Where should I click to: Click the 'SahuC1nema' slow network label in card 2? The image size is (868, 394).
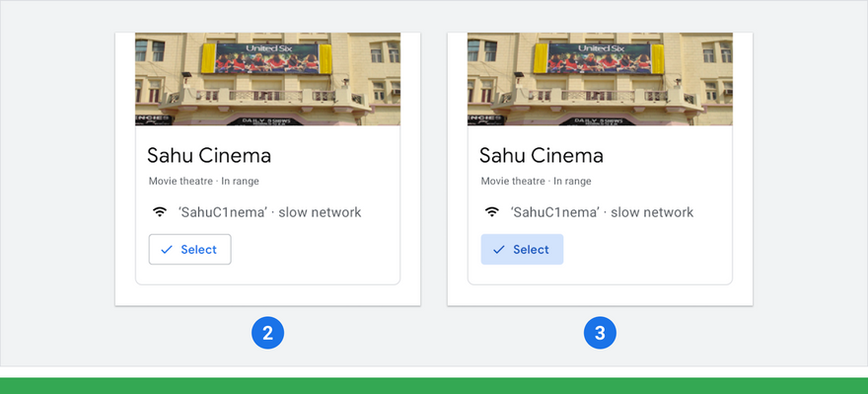(x=269, y=212)
